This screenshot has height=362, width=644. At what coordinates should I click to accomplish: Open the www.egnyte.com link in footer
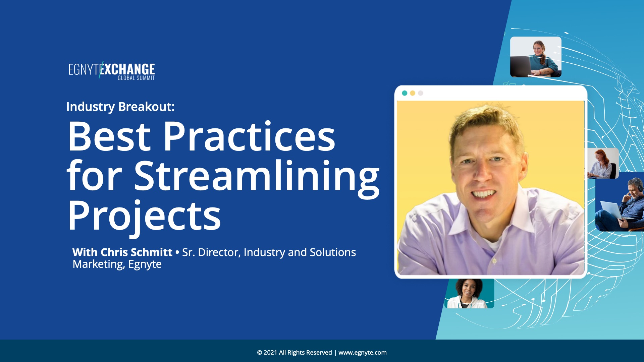pyautogui.click(x=362, y=352)
